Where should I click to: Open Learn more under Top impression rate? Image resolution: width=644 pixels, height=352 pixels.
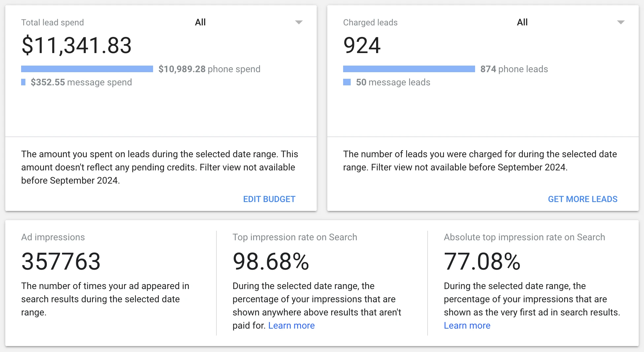(x=291, y=326)
